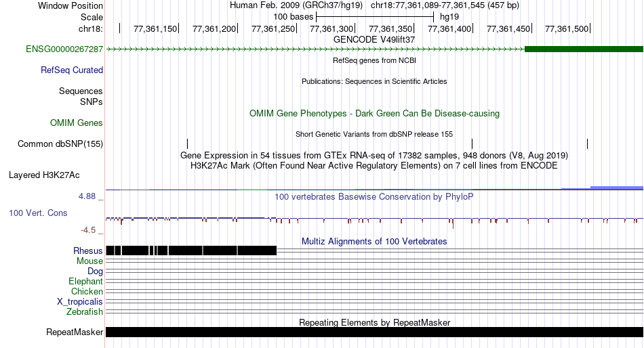Click the RefSeq genes from NCBI title
Screen dimensions: 644x348
(374, 60)
